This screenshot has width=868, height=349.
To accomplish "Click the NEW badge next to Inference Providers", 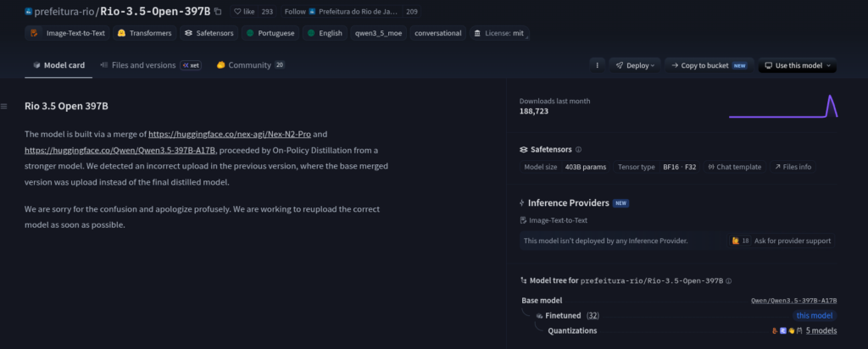I will tap(620, 203).
